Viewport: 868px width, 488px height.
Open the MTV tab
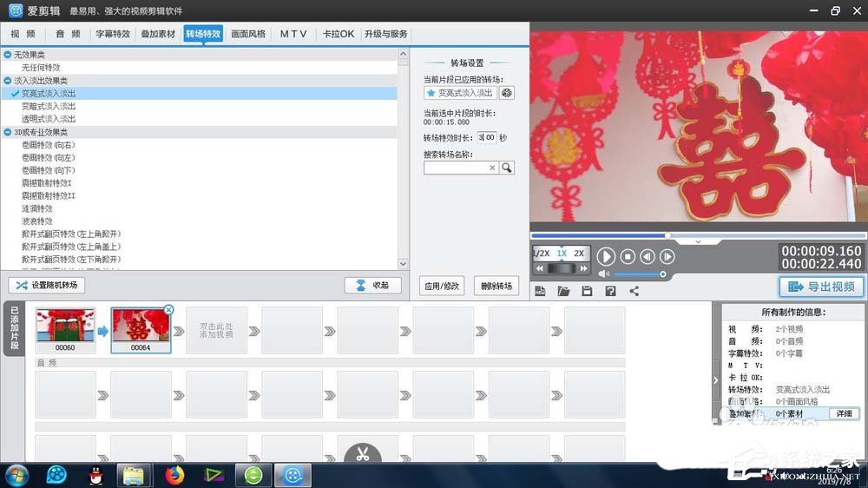293,34
